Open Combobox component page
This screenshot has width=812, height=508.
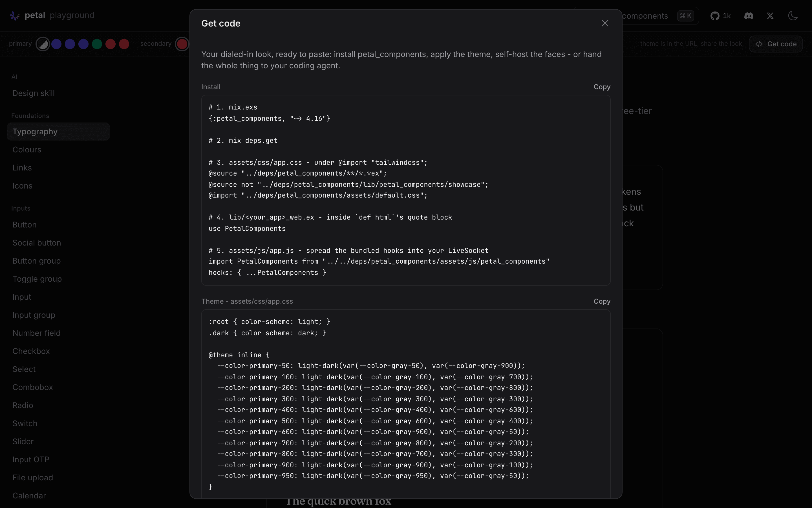(58, 387)
